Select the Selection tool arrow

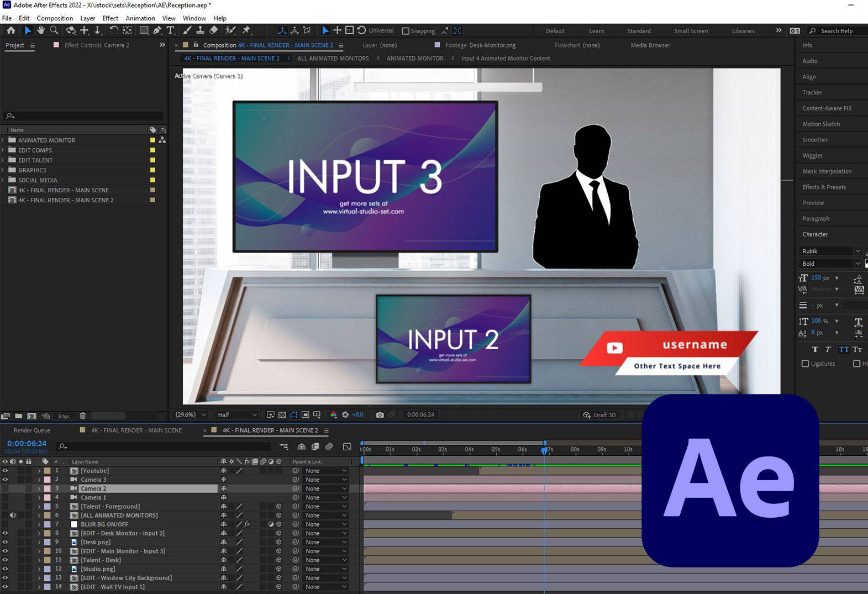click(x=28, y=30)
